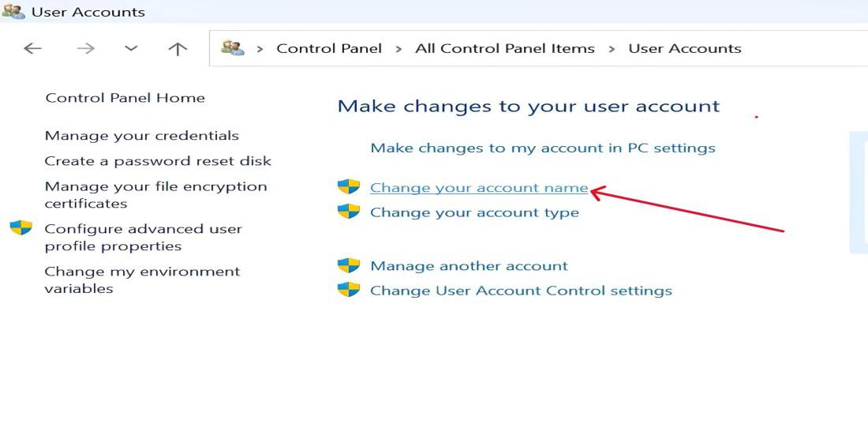Expand the chevron before Control Panel breadcrumb
The width and height of the screenshot is (868, 424).
pos(260,49)
